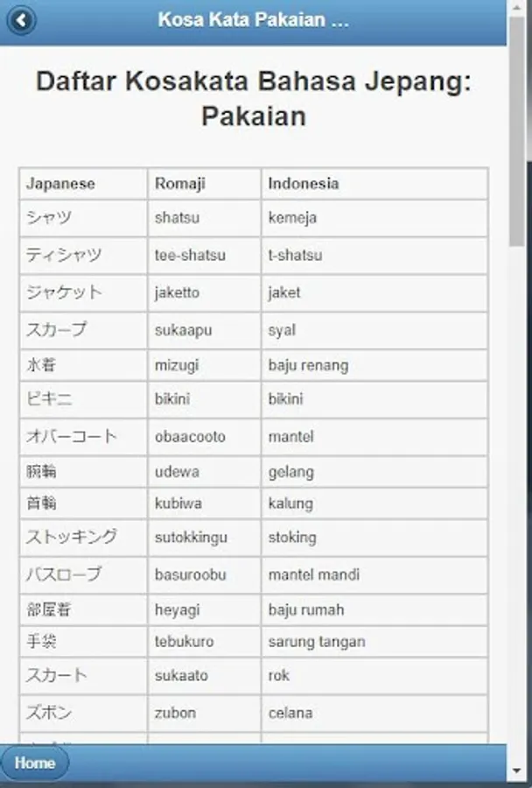Click the Japanese column header
Screen dimensions: 532x788
[60, 184]
